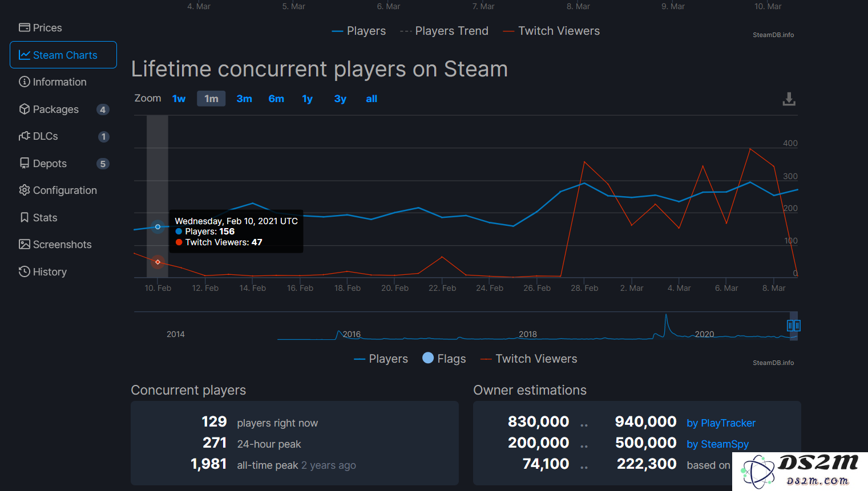Click the Information circle icon
868x491 pixels.
[x=24, y=82]
